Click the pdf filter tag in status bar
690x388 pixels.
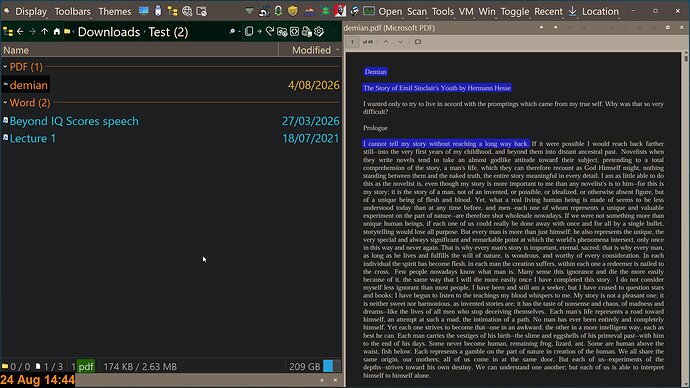[x=86, y=366]
